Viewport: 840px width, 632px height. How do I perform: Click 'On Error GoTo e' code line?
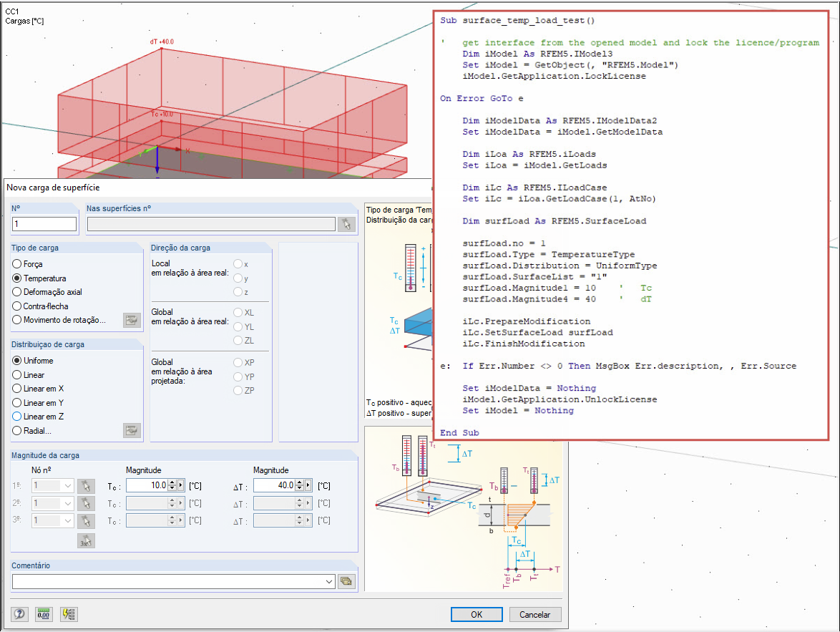[x=482, y=98]
